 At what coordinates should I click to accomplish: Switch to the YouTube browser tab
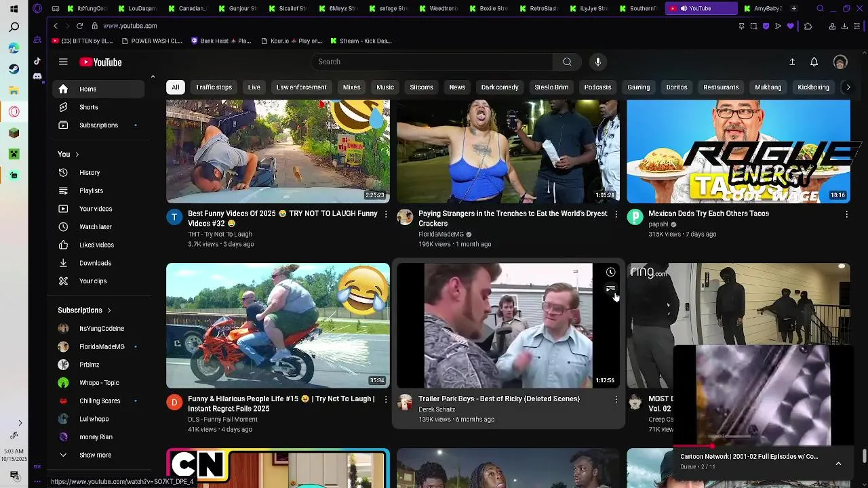click(701, 9)
